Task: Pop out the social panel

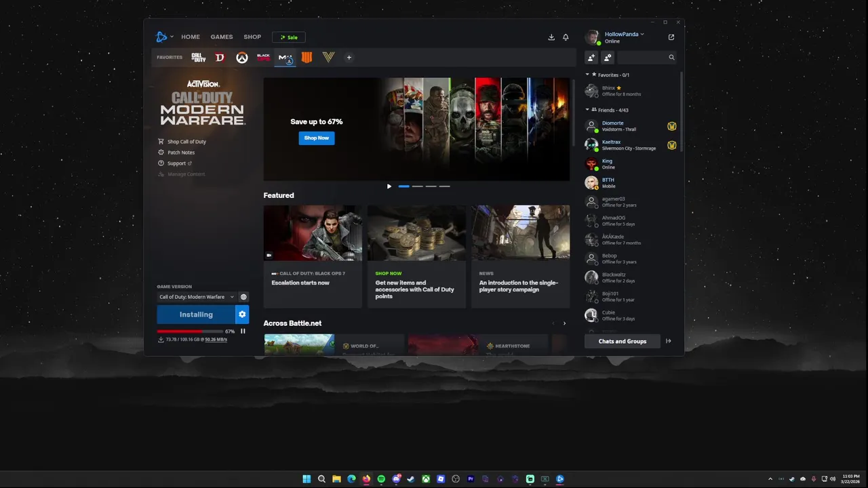Action: point(671,37)
